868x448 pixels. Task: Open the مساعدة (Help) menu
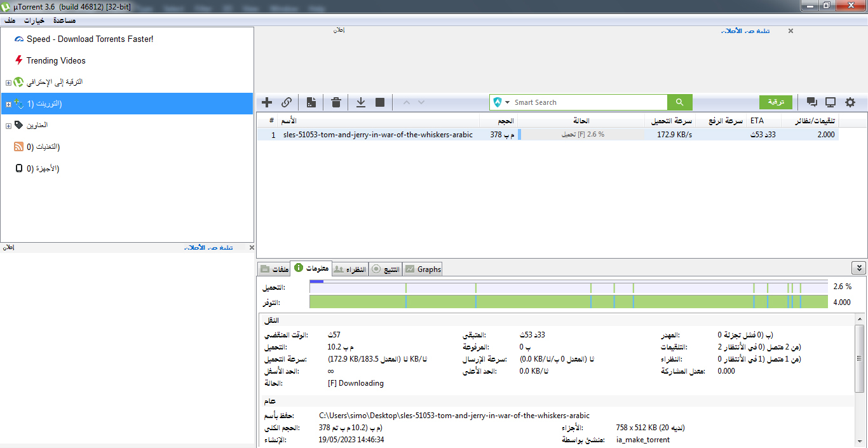pos(64,20)
